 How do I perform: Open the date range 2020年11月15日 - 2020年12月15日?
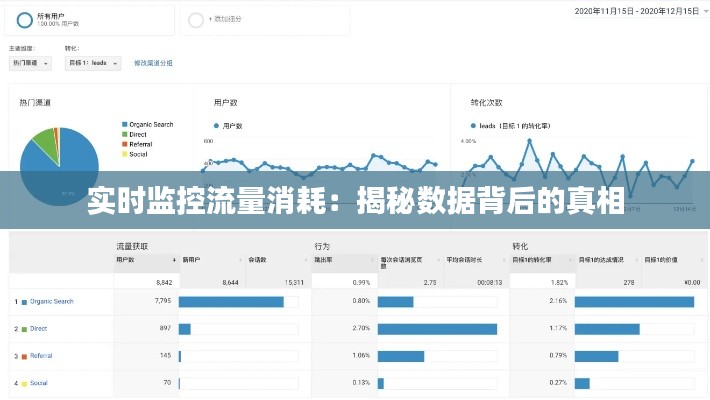pos(640,11)
